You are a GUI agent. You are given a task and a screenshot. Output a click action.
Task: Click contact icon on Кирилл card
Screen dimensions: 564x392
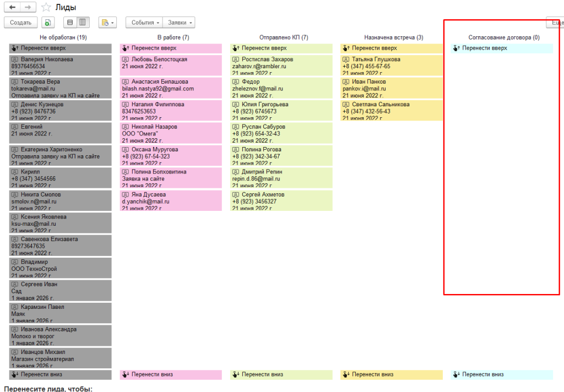tap(15, 172)
